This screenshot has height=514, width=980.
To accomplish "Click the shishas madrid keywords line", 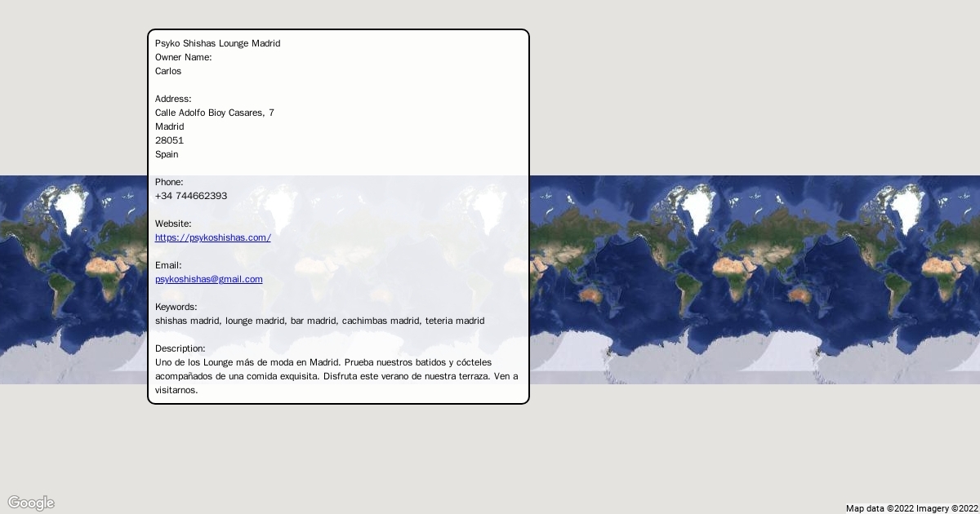I will (319, 321).
